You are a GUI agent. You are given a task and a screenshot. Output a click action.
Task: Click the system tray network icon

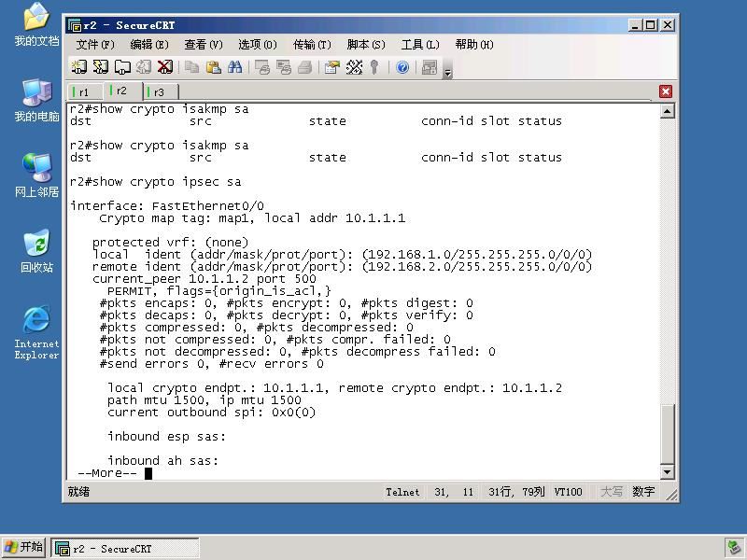[x=734, y=549]
